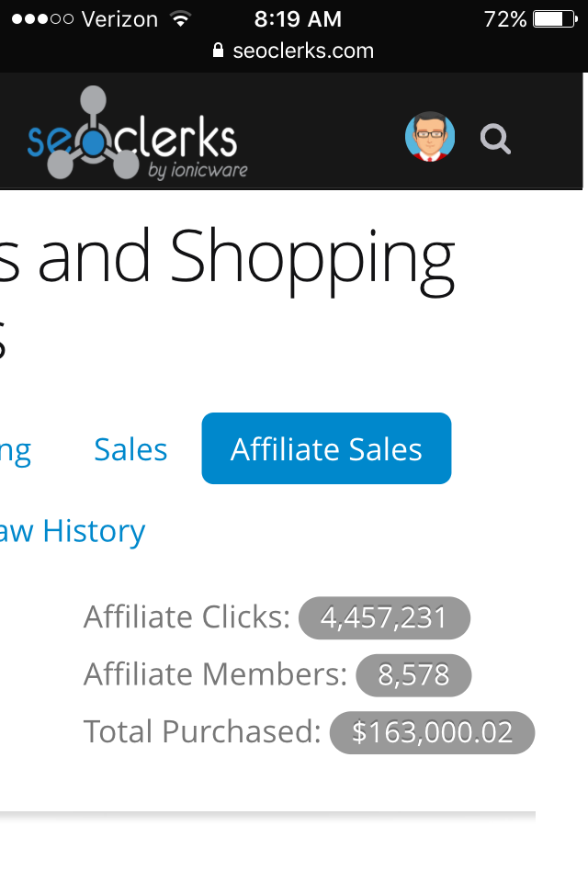
Task: Tap the Wi-Fi status icon
Action: tap(180, 19)
